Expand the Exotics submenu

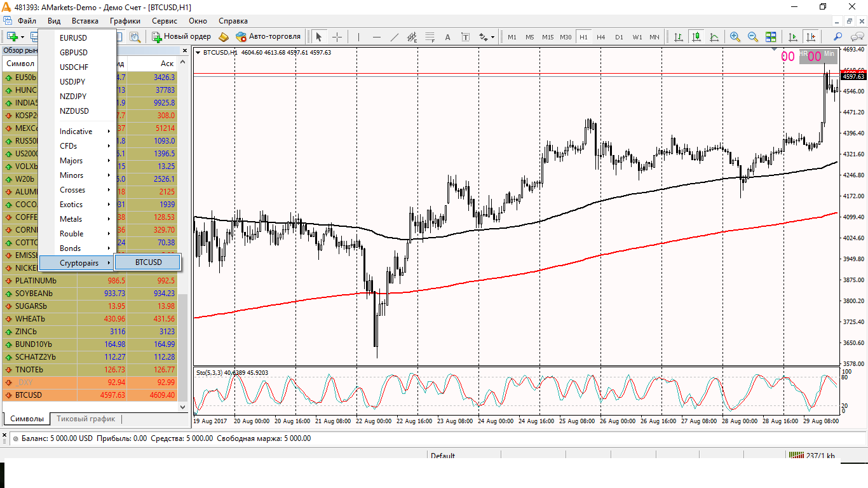coord(78,205)
